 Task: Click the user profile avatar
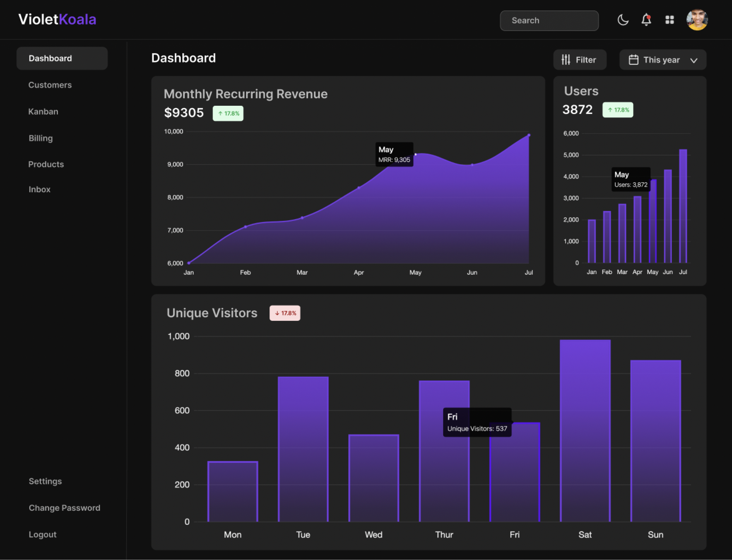(x=697, y=20)
